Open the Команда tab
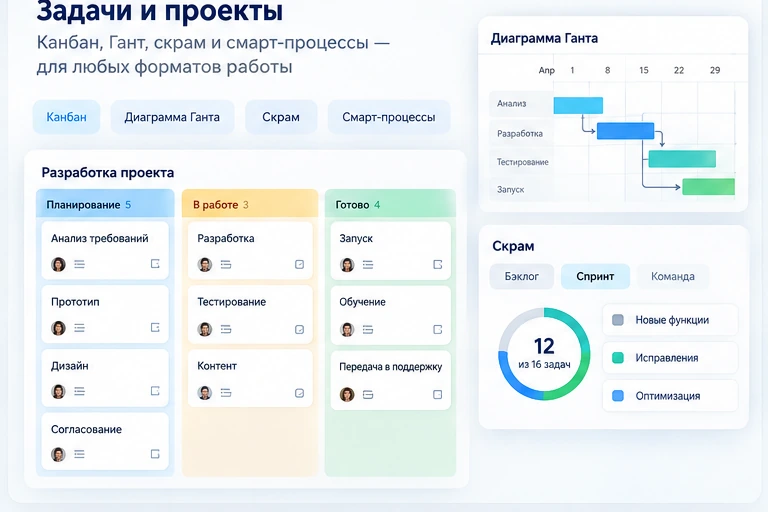 (672, 276)
